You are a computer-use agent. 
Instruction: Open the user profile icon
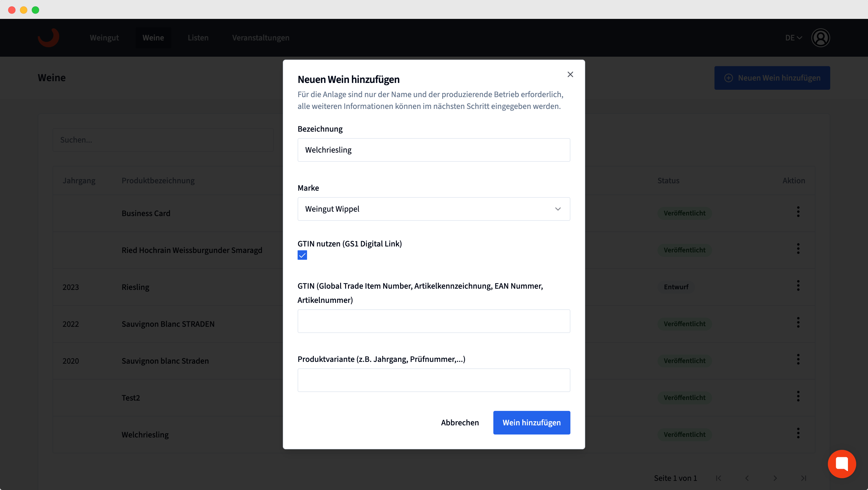(820, 38)
